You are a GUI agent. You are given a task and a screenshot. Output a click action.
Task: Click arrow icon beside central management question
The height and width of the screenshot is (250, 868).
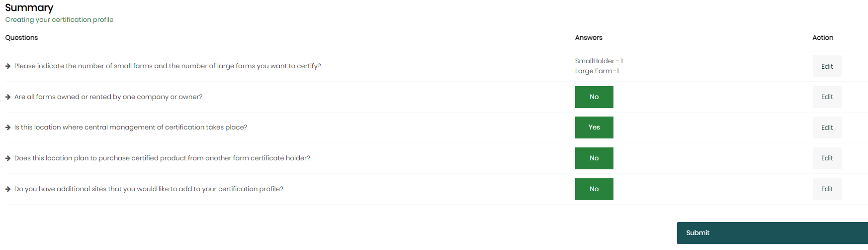[x=8, y=127]
